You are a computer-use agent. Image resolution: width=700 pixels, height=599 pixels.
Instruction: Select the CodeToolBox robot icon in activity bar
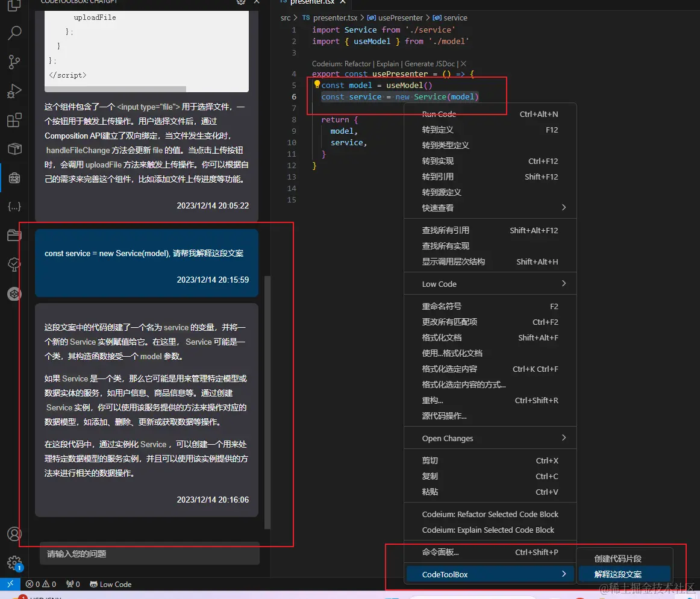coord(14,178)
